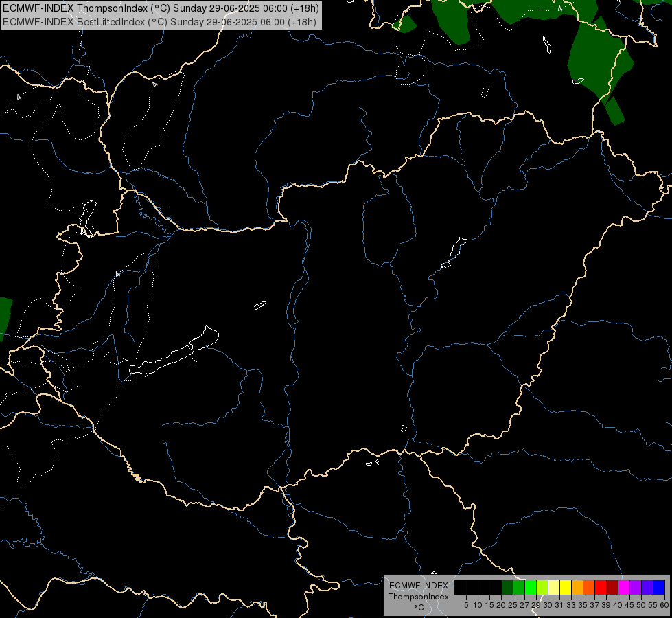Click scale value '27' in the legend
672x618 pixels.
[524, 605]
